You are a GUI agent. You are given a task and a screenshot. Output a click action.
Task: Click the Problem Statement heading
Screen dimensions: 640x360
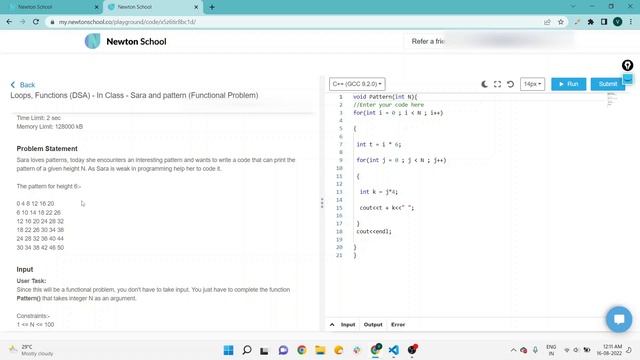pos(47,149)
